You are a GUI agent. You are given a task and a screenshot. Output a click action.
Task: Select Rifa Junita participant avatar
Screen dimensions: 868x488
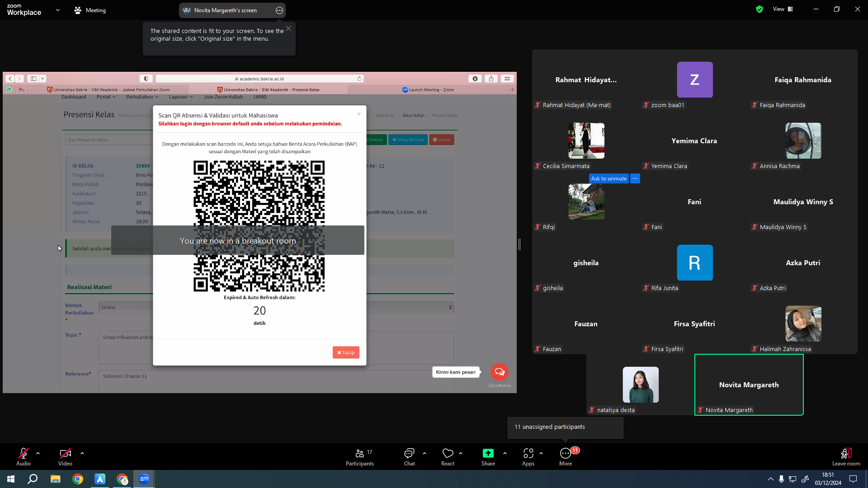point(695,263)
